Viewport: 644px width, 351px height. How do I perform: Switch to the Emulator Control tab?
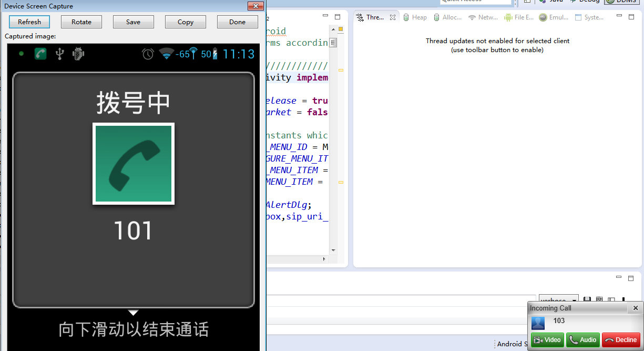click(x=553, y=17)
